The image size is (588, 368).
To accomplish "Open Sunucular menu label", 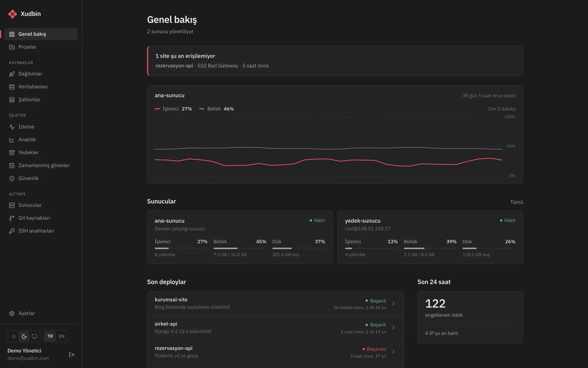I will [x=30, y=205].
